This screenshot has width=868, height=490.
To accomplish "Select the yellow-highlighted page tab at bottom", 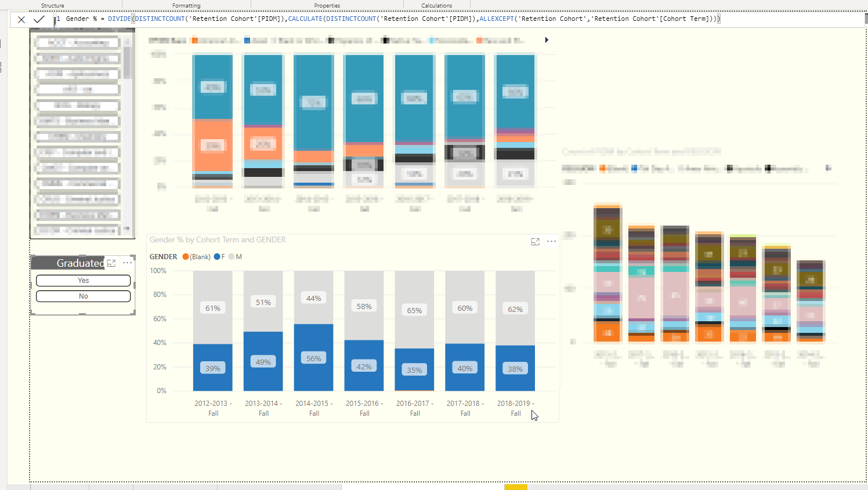I will 516,487.
